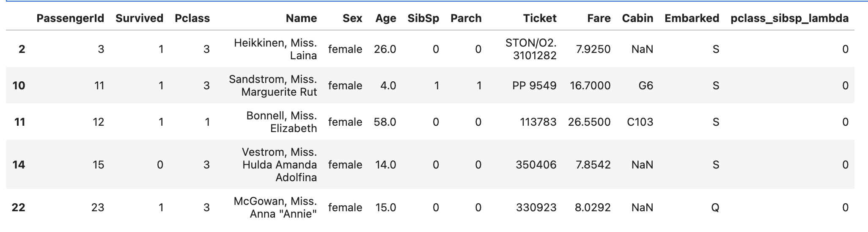Click cabin value C103

pyautogui.click(x=640, y=122)
